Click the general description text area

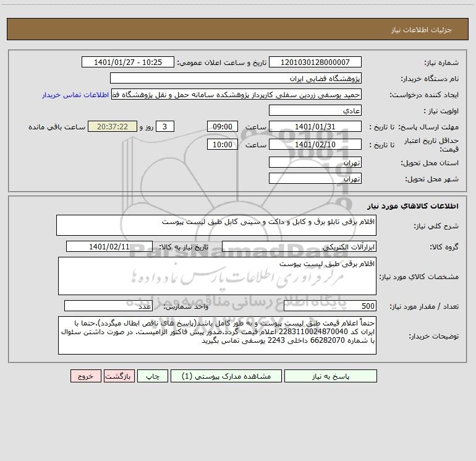pos(216,225)
